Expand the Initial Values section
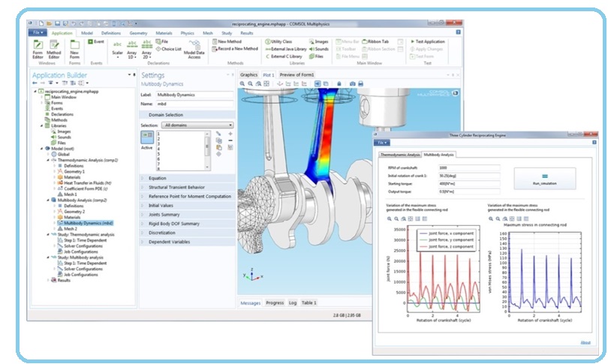Image resolution: width=608 pixels, height=364 pixels. point(188,206)
